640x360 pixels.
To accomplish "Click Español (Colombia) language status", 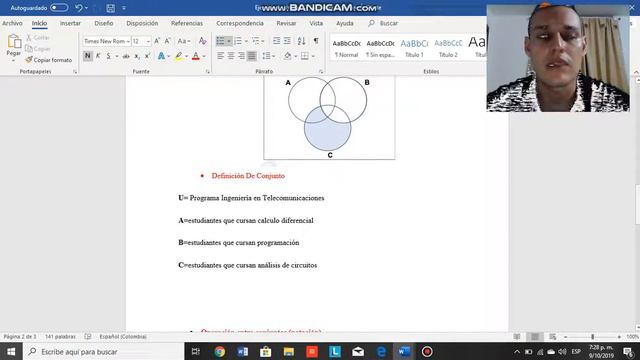I will click(123, 337).
